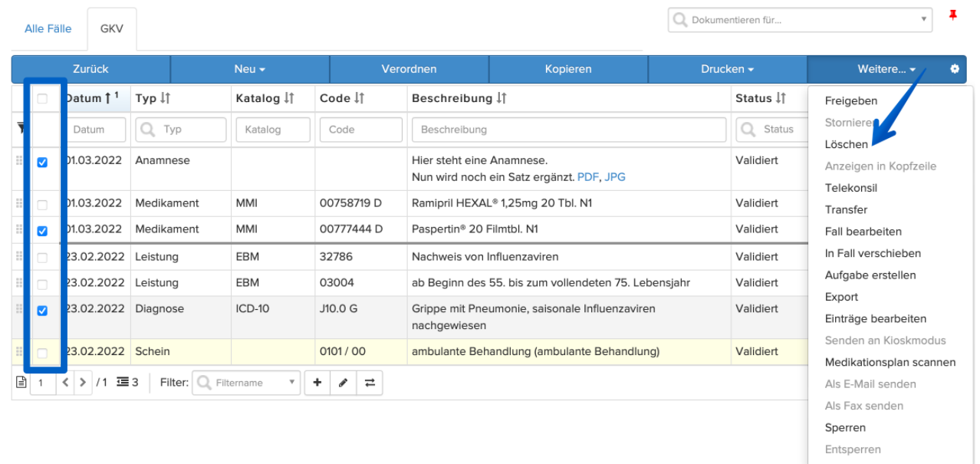Click the indent list icon showing 3
Viewport: 980px width, 464px height.
tap(123, 382)
